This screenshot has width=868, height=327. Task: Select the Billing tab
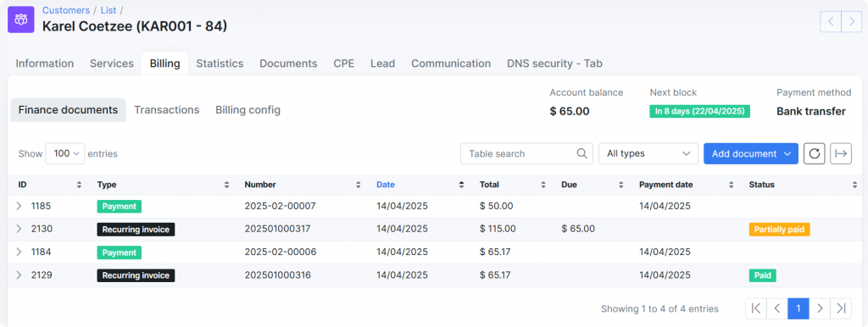(165, 64)
